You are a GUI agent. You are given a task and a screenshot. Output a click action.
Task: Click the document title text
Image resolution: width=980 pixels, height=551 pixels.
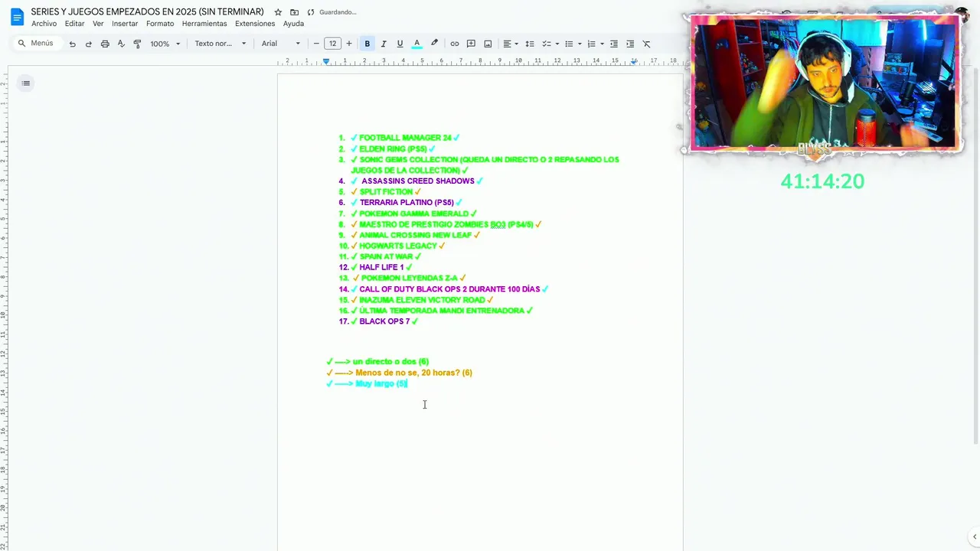pyautogui.click(x=147, y=11)
